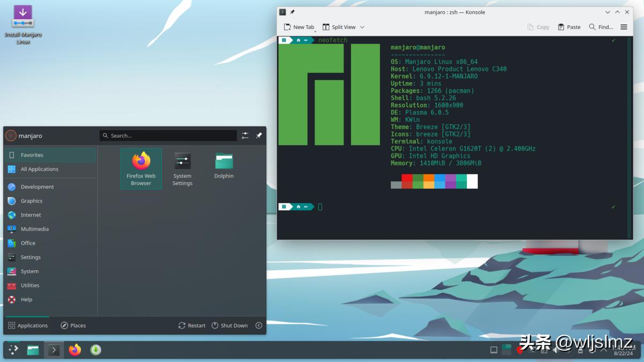
Task: Click the pin icon beside the search bar
Action: coord(259,136)
